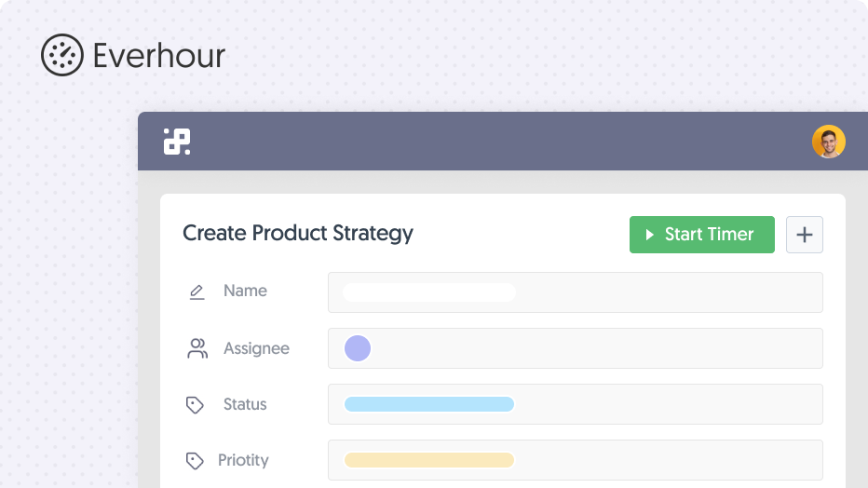Click the Everhour wordmark text
Viewport: 868px width, 488px height.
coord(159,56)
